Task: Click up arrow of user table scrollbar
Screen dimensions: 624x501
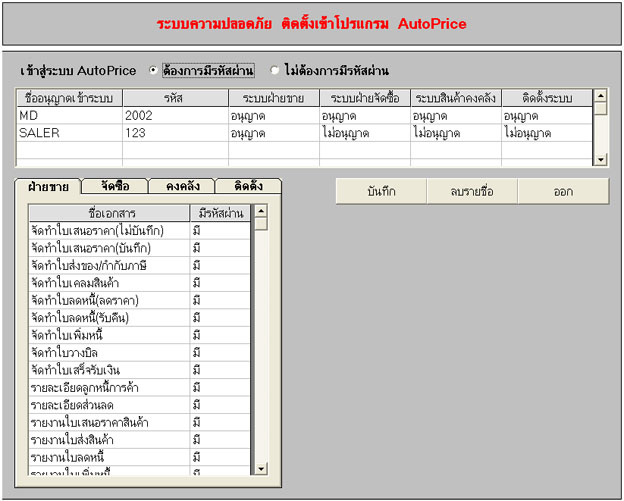Action: [x=600, y=96]
